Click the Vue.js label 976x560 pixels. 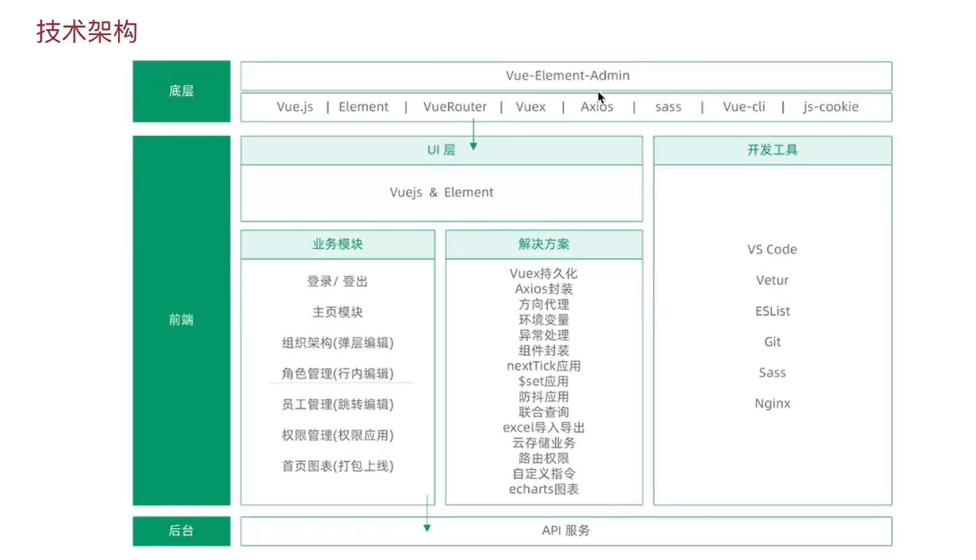point(295,107)
